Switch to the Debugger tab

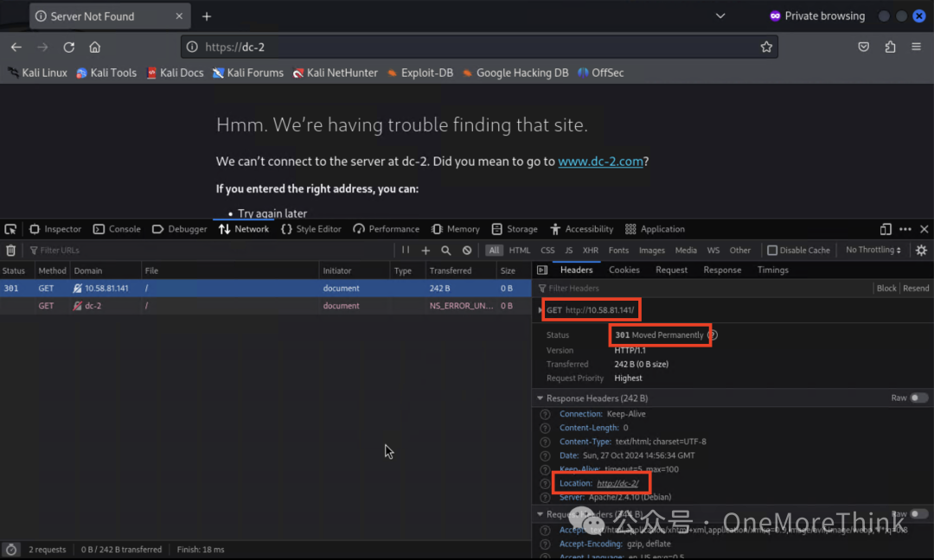[179, 229]
